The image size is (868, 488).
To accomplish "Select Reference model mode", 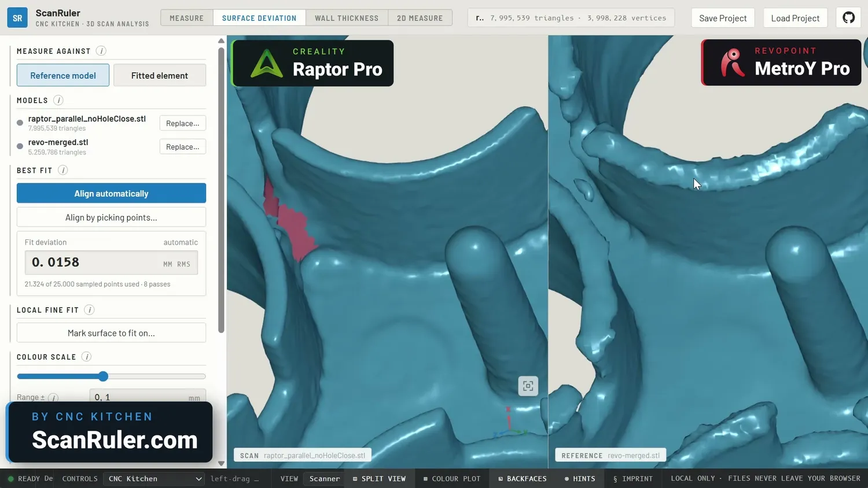I will (63, 75).
